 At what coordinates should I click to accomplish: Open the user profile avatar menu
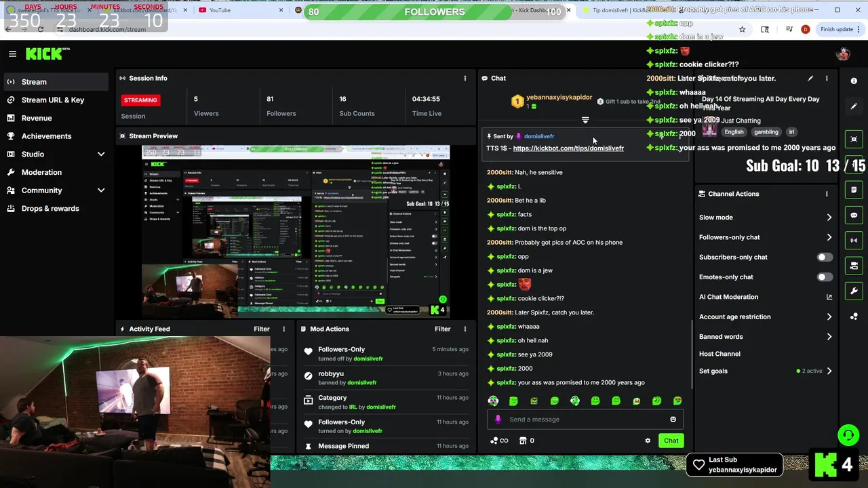843,54
